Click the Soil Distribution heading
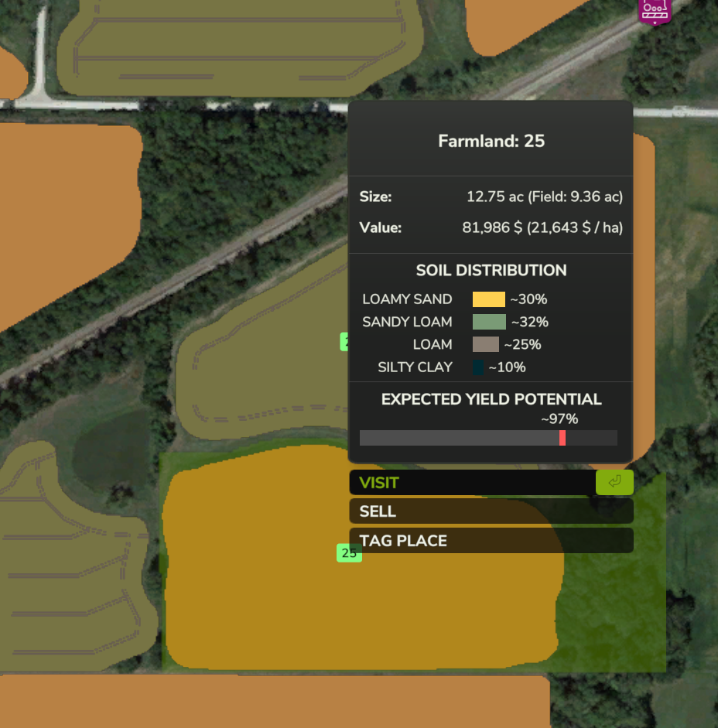The image size is (718, 728). (491, 271)
